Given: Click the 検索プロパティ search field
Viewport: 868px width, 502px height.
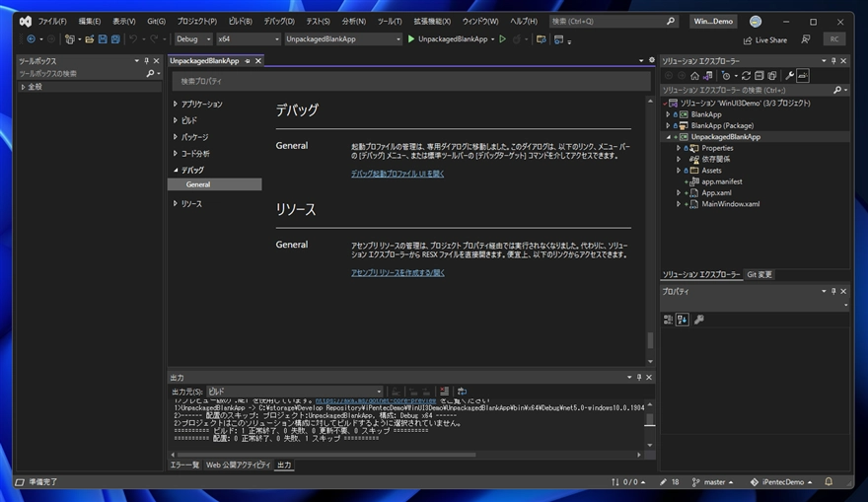Looking at the screenshot, I should (x=410, y=81).
